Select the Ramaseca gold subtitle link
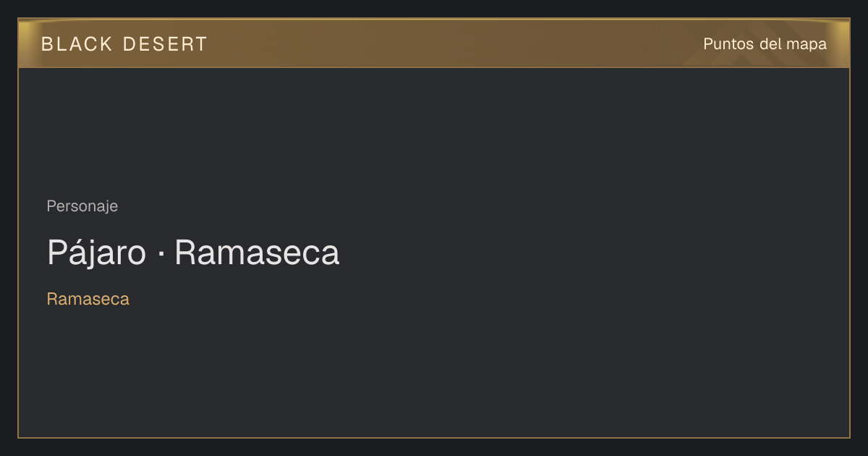This screenshot has height=456, width=868. 88,299
